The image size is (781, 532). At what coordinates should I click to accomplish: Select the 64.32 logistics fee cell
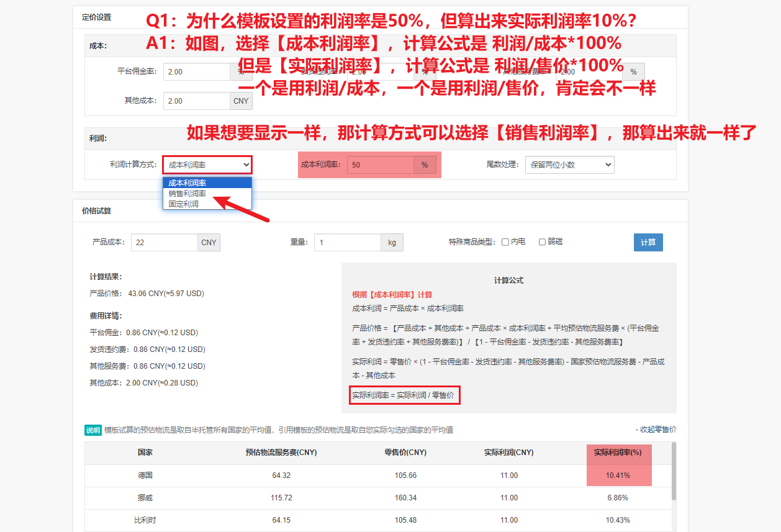pos(281,476)
